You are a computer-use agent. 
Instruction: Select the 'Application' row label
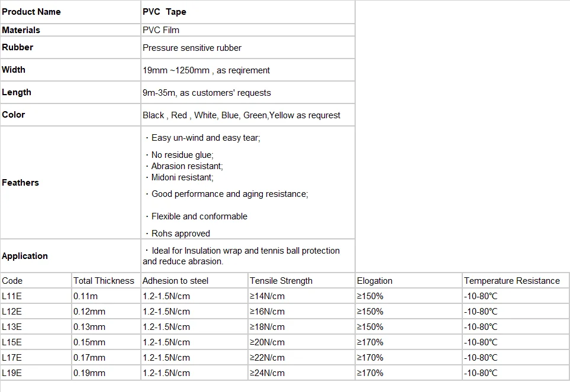click(x=25, y=256)
